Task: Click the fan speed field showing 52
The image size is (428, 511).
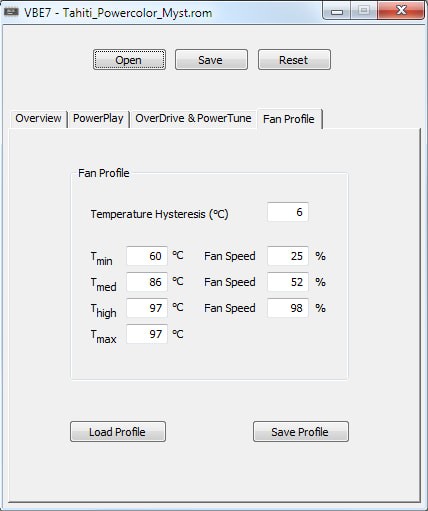Action: point(288,282)
